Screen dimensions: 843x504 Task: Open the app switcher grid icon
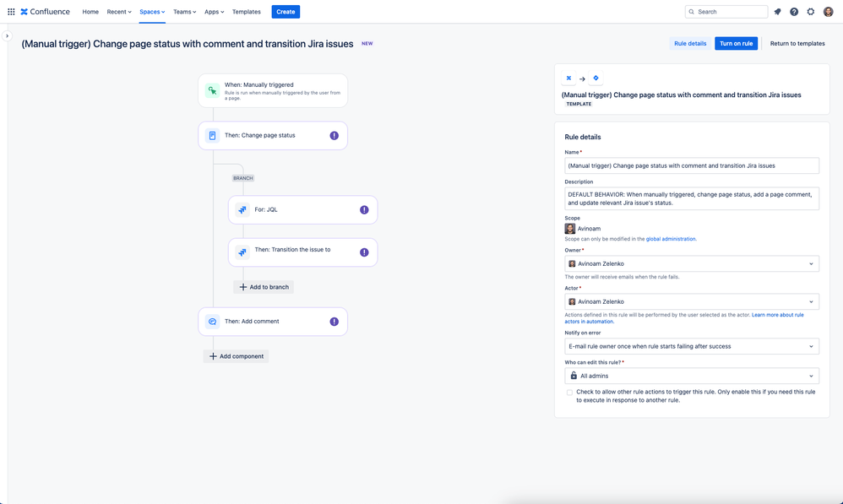coord(11,11)
